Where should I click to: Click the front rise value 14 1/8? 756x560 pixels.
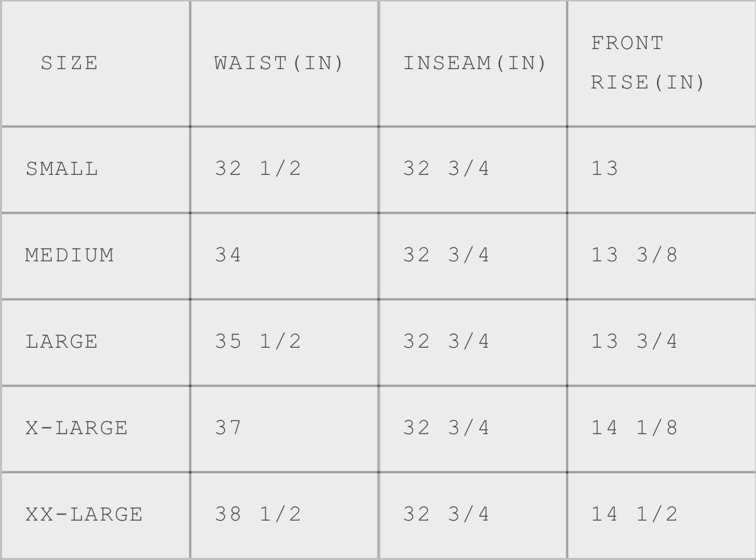(634, 428)
